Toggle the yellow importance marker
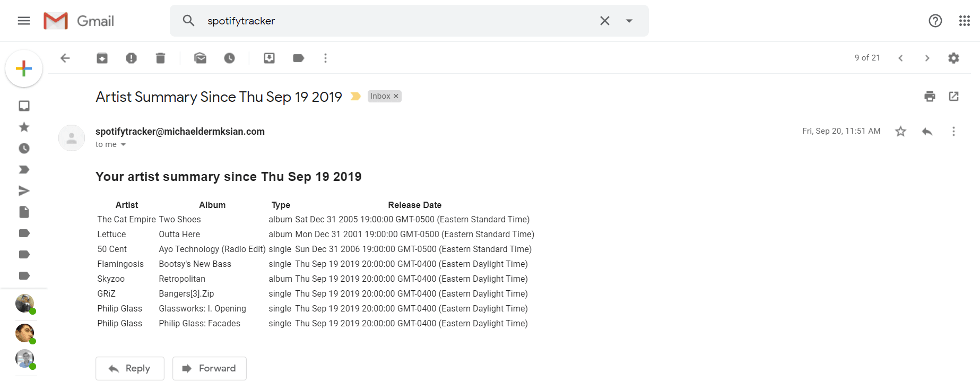Image resolution: width=980 pixels, height=381 pixels. (x=355, y=97)
